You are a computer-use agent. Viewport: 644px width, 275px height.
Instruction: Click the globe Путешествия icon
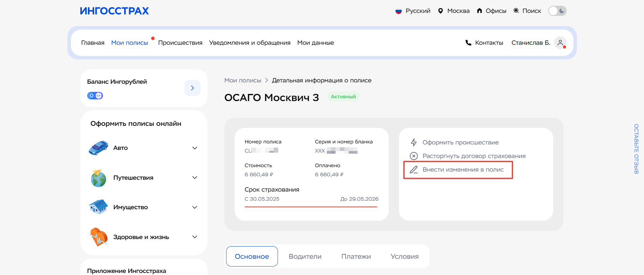click(x=98, y=178)
